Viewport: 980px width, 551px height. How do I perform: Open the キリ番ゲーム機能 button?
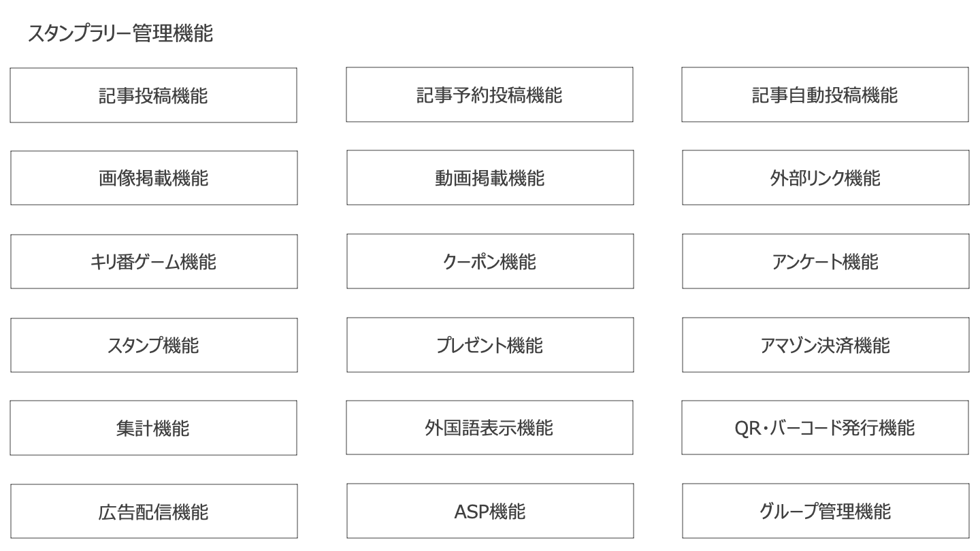[x=154, y=262]
